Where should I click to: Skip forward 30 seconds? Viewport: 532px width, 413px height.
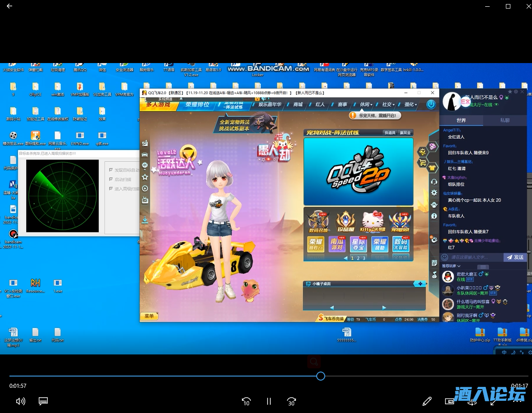(x=291, y=401)
